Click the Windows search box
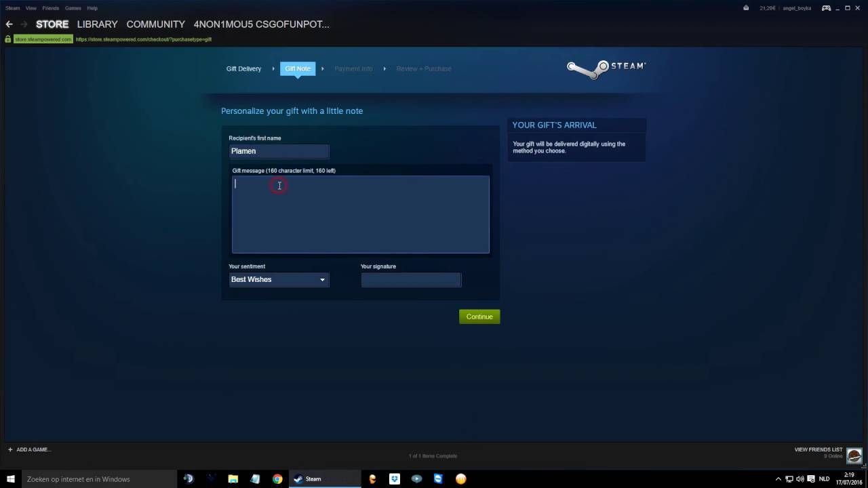The height and width of the screenshot is (488, 868). 100,479
